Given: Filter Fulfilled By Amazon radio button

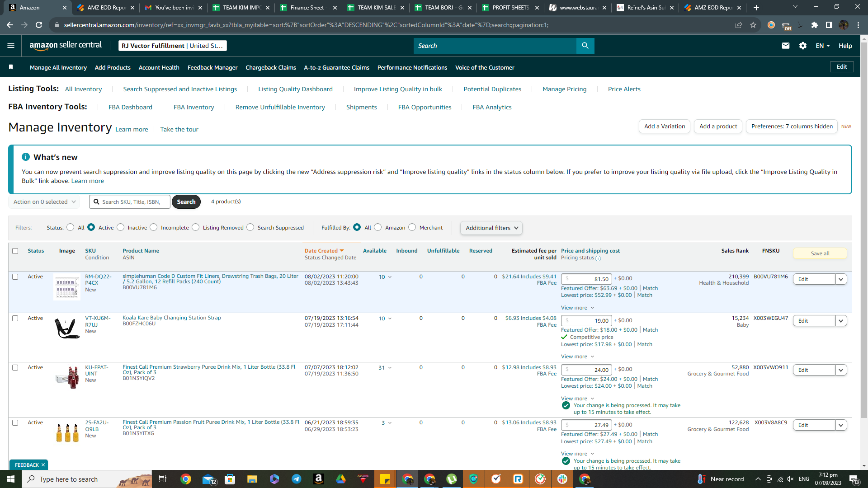Looking at the screenshot, I should point(378,227).
